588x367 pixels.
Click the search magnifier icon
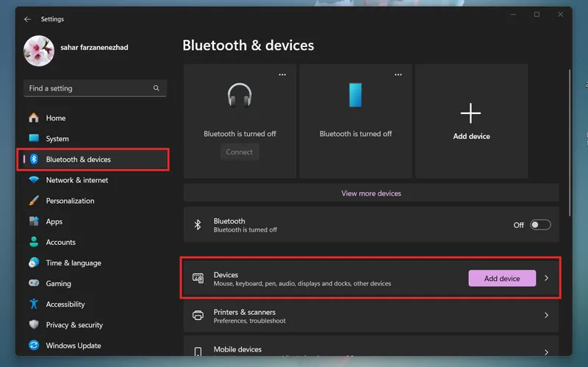[156, 88]
